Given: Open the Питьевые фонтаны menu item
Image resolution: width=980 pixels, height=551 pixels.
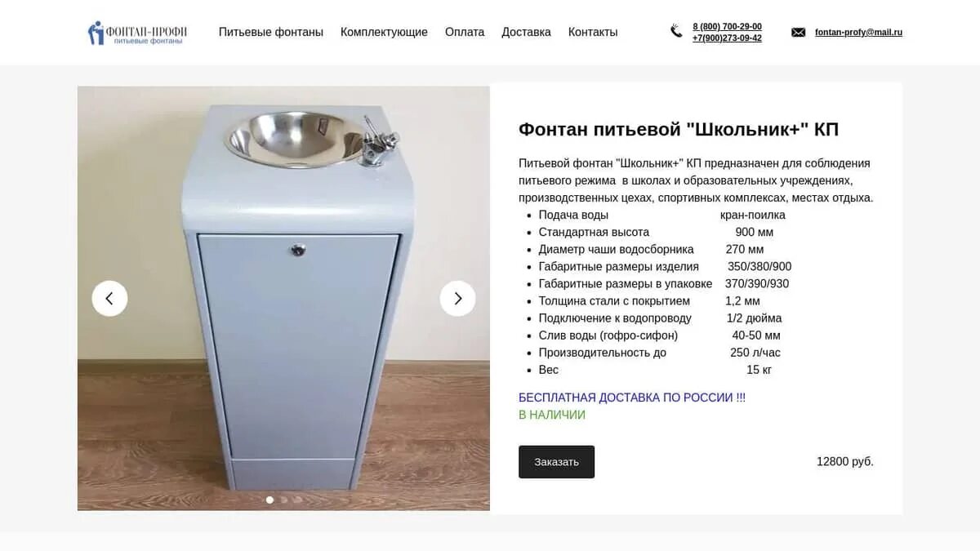Looking at the screenshot, I should (x=271, y=33).
